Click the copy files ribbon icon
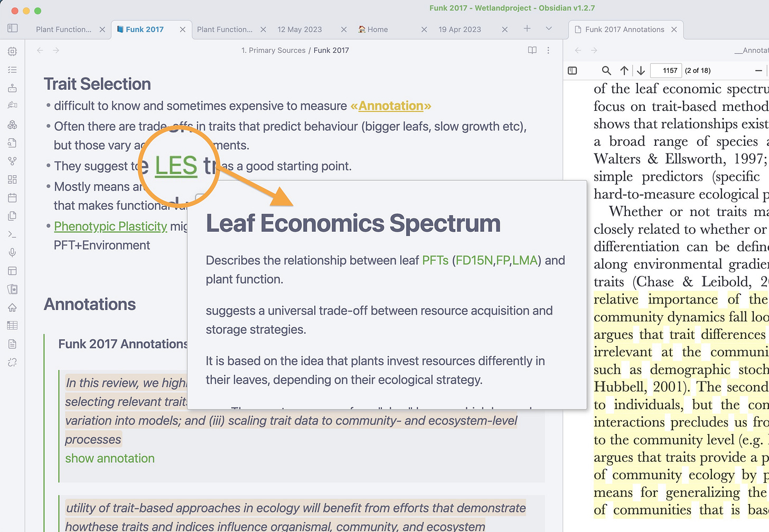The image size is (769, 532). click(12, 216)
